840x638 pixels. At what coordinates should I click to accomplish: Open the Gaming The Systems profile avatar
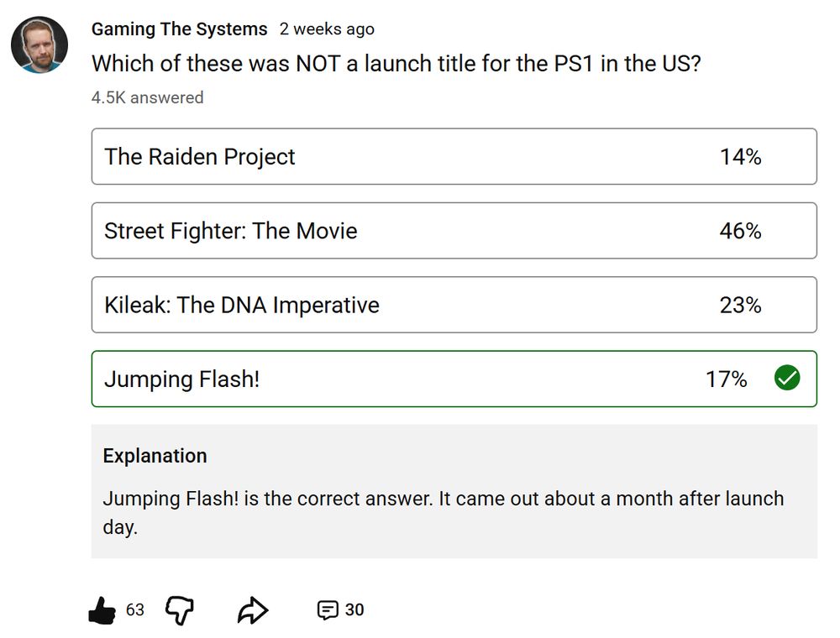pos(39,45)
